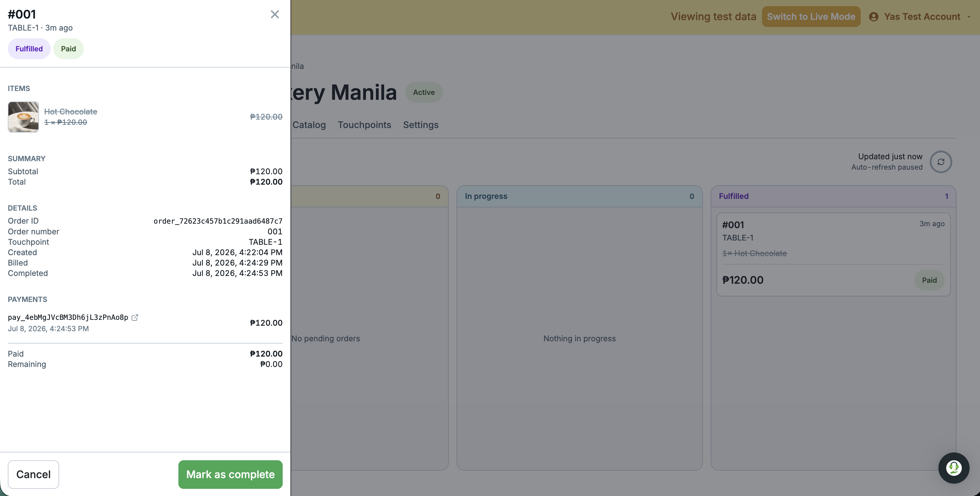Select order card #001 in Fulfilled column
980x496 pixels.
(833, 254)
